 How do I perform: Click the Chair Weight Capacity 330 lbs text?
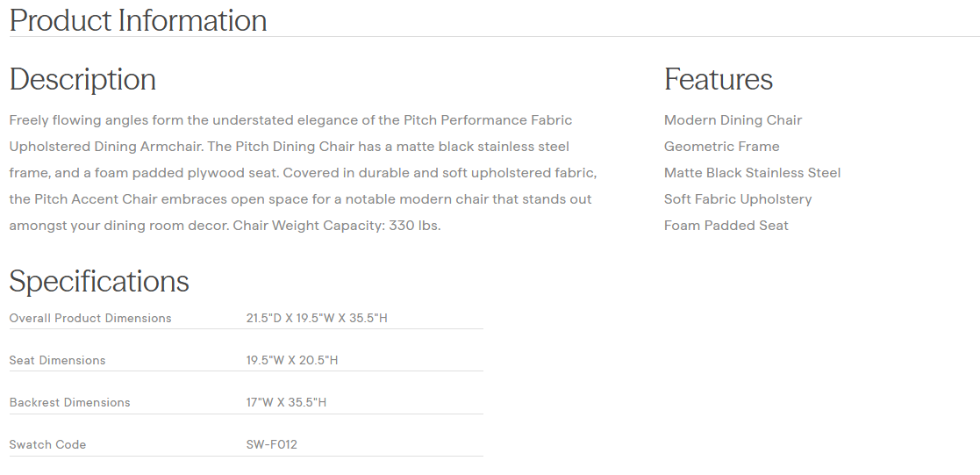(x=336, y=226)
